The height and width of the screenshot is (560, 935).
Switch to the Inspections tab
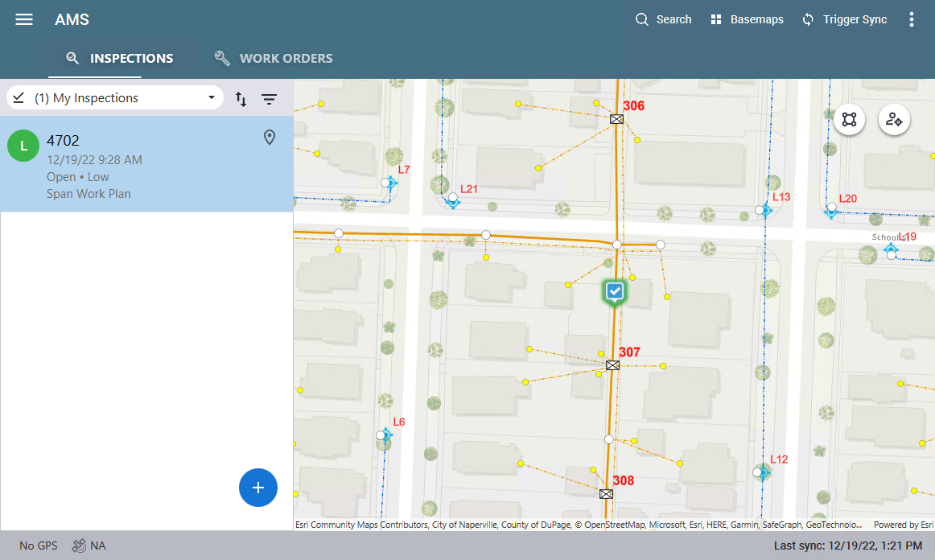point(120,58)
